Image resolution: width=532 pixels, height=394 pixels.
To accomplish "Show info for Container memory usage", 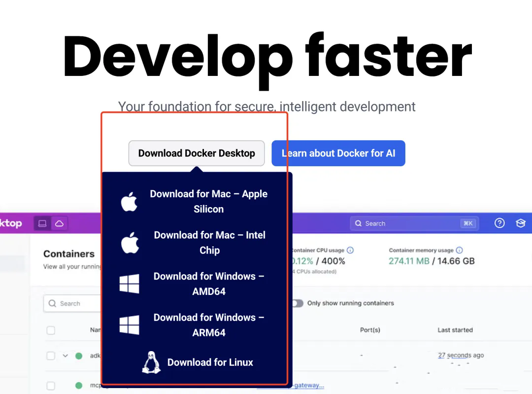I will point(460,251).
